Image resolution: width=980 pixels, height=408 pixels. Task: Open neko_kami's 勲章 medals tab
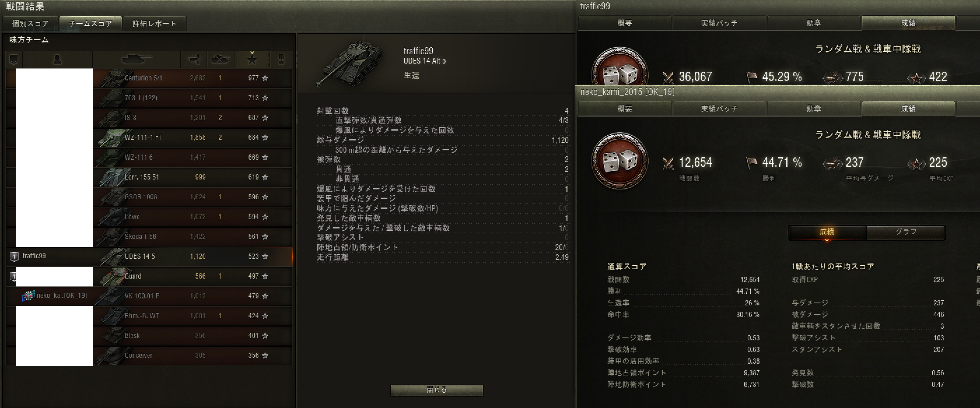pyautogui.click(x=814, y=109)
